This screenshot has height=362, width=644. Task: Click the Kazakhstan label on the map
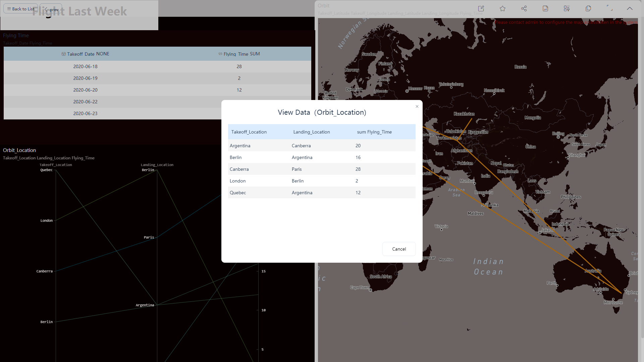464,114
